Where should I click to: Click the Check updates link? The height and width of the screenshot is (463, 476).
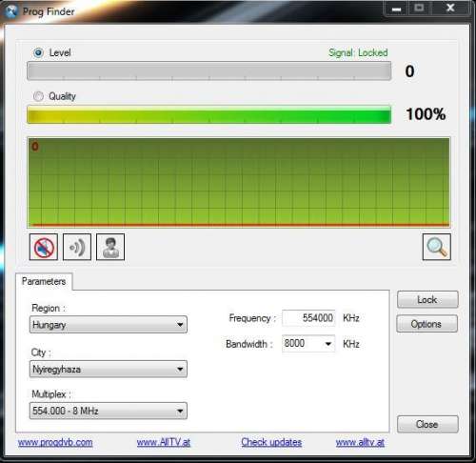click(271, 442)
